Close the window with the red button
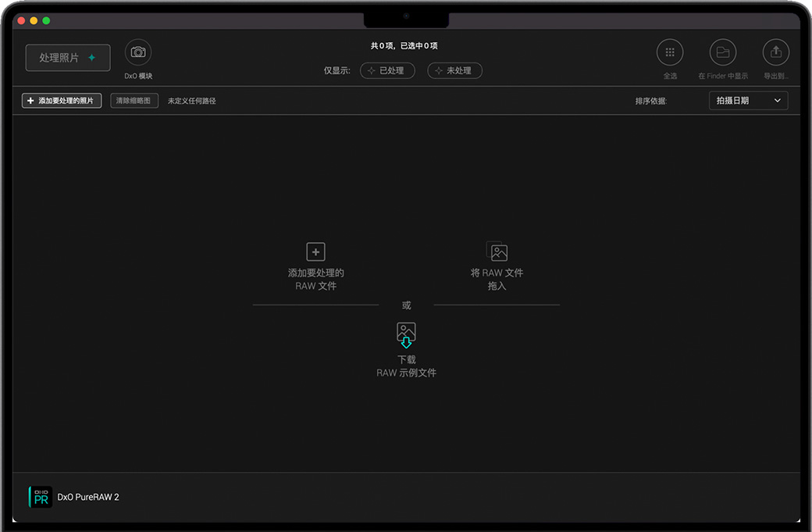 21,20
